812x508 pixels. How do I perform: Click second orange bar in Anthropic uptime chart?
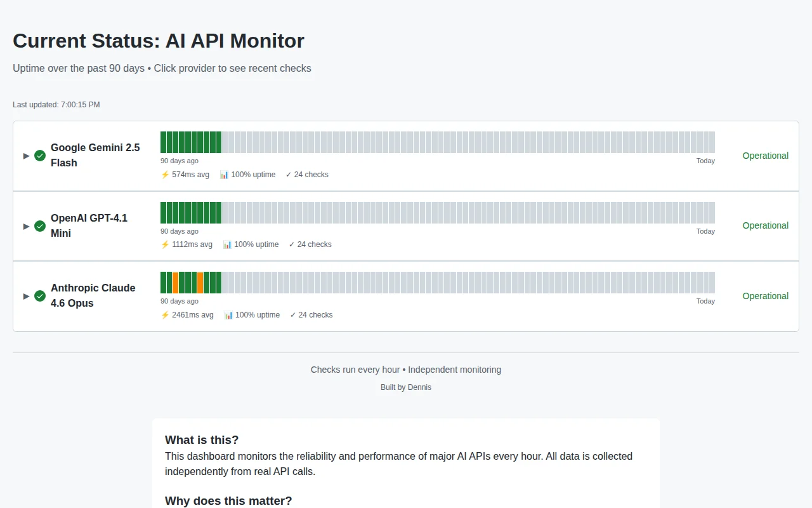(x=200, y=283)
